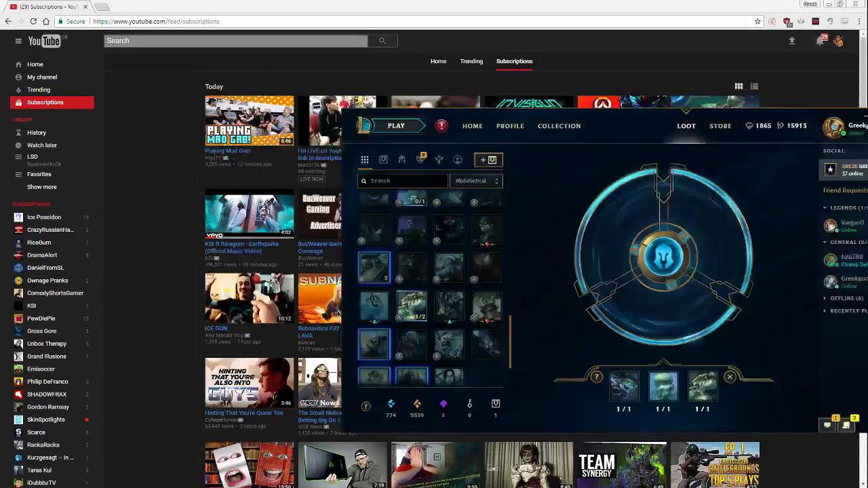Open My channel in YouTube sidebar
The height and width of the screenshot is (488, 868).
42,77
